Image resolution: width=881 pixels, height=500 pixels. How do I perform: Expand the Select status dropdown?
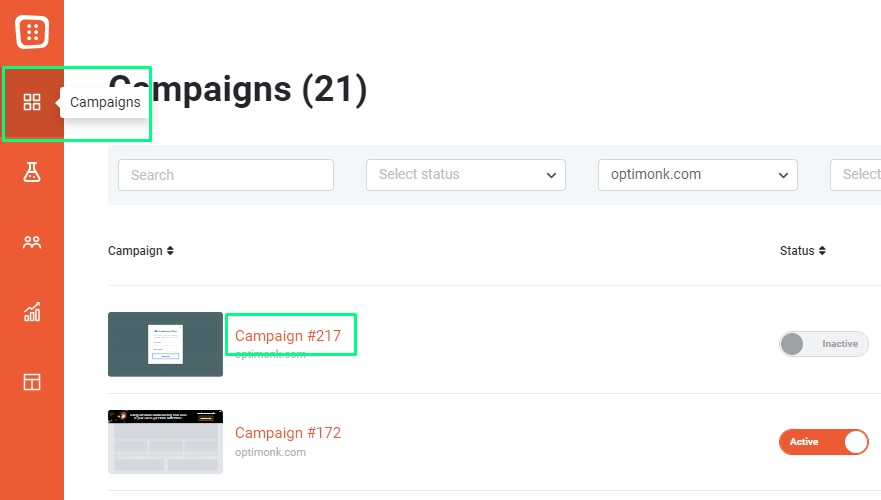[466, 175]
